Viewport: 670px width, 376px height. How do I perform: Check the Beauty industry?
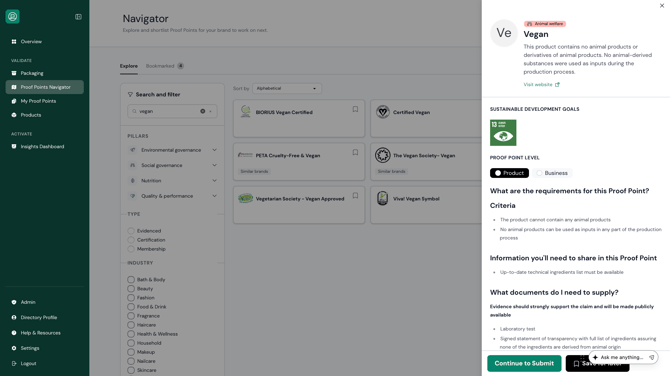point(131,288)
